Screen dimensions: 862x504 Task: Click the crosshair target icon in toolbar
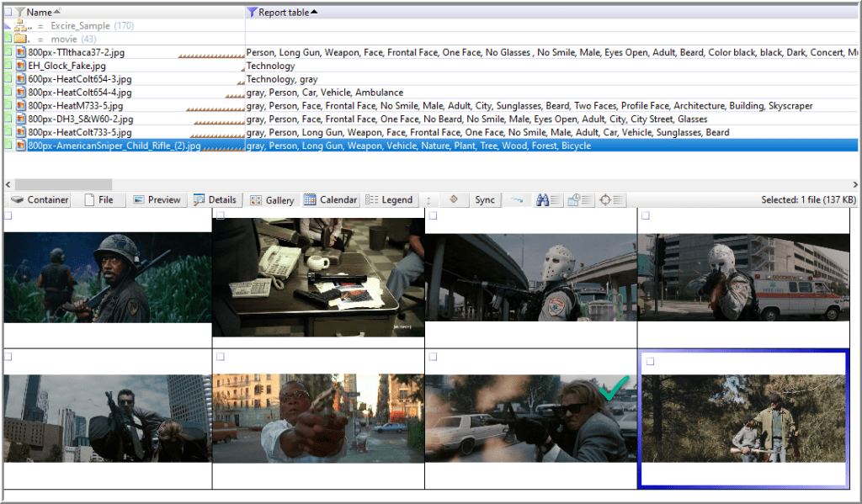(604, 200)
